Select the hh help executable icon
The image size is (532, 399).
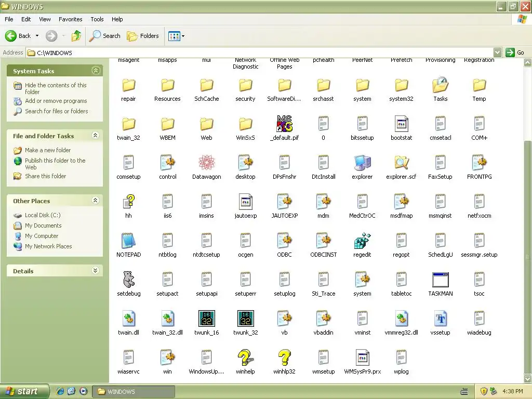click(129, 202)
